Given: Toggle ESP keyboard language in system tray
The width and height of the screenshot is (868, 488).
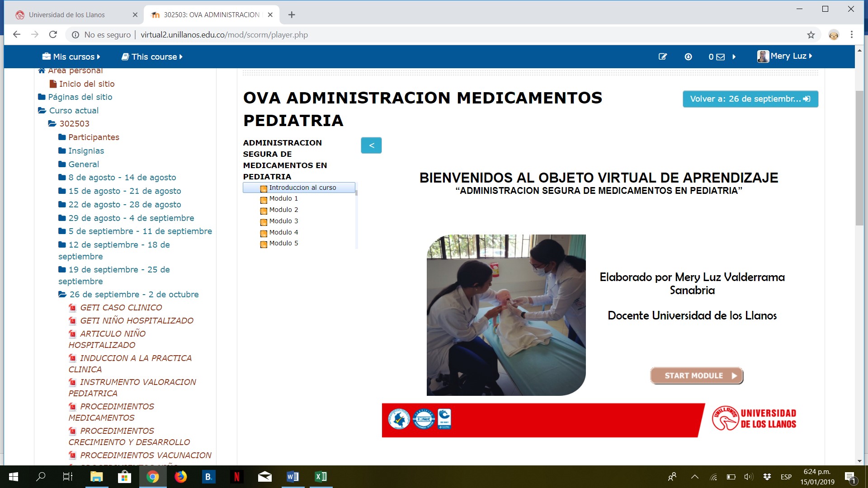Looking at the screenshot, I should 787,477.
